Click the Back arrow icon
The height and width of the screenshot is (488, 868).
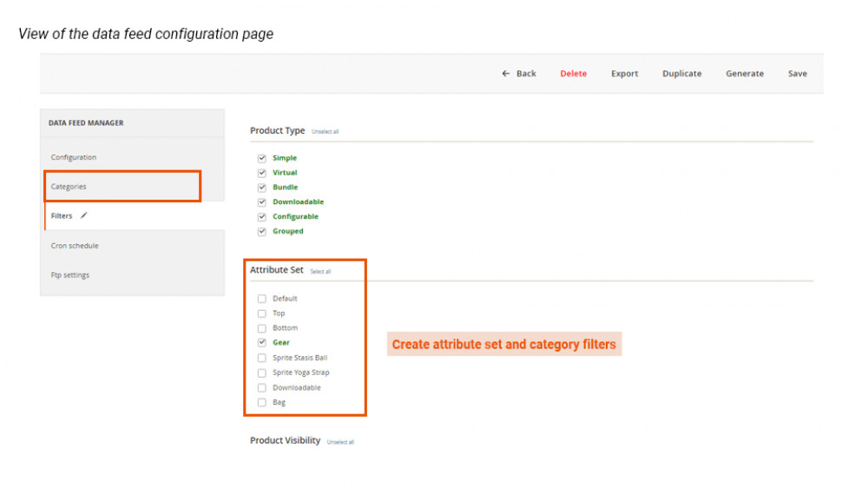[506, 74]
